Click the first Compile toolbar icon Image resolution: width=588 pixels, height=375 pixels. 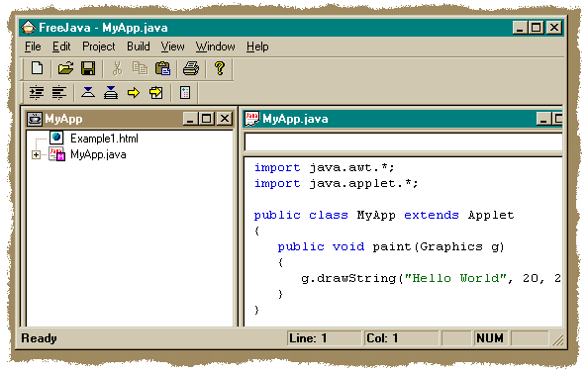[88, 92]
